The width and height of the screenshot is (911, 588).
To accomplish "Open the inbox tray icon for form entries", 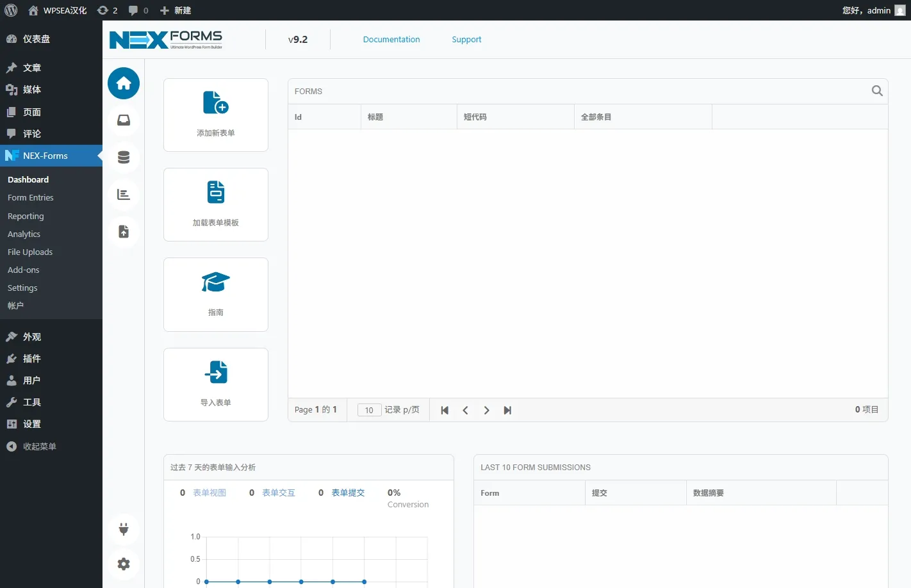I will pos(124,120).
